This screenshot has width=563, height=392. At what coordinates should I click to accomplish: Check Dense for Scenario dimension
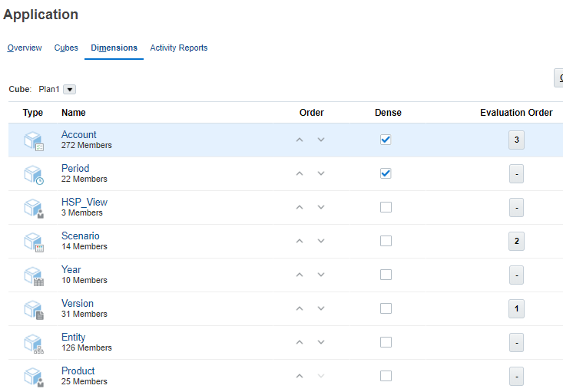pos(386,241)
